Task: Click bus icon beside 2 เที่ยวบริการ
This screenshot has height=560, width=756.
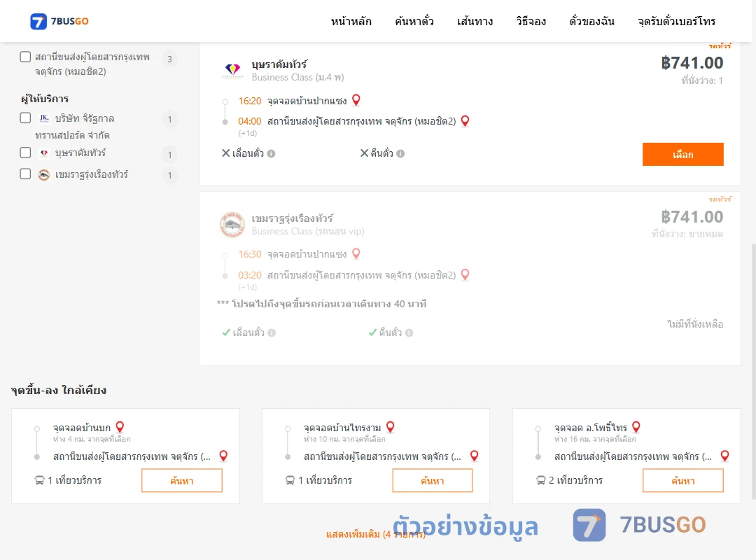Action: [541, 480]
